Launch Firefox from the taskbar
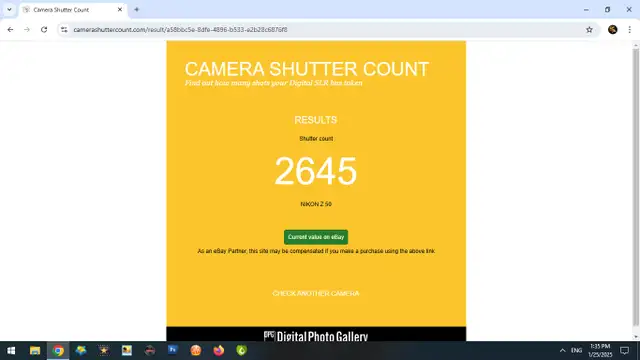Viewport: 640px width, 360px height. 219,351
